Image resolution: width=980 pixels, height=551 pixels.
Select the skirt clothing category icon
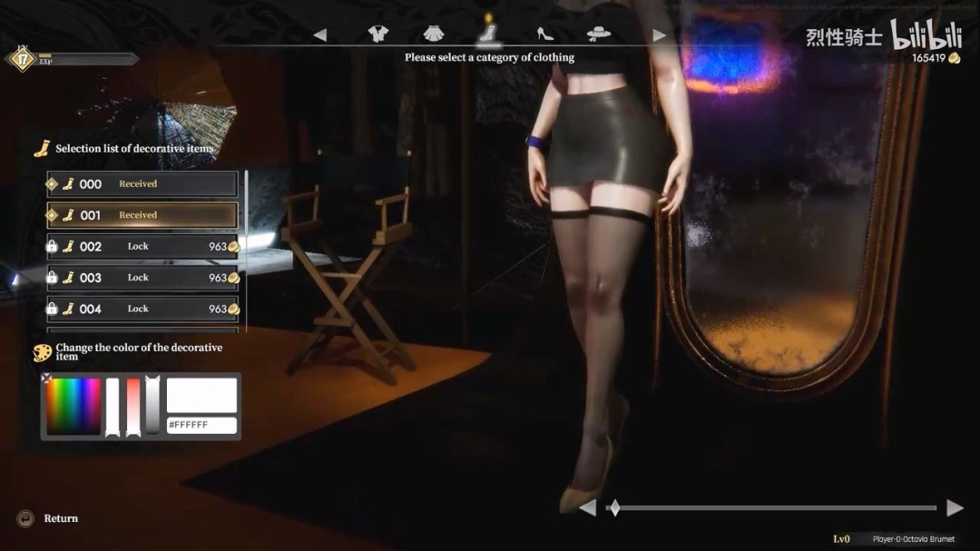tap(434, 34)
